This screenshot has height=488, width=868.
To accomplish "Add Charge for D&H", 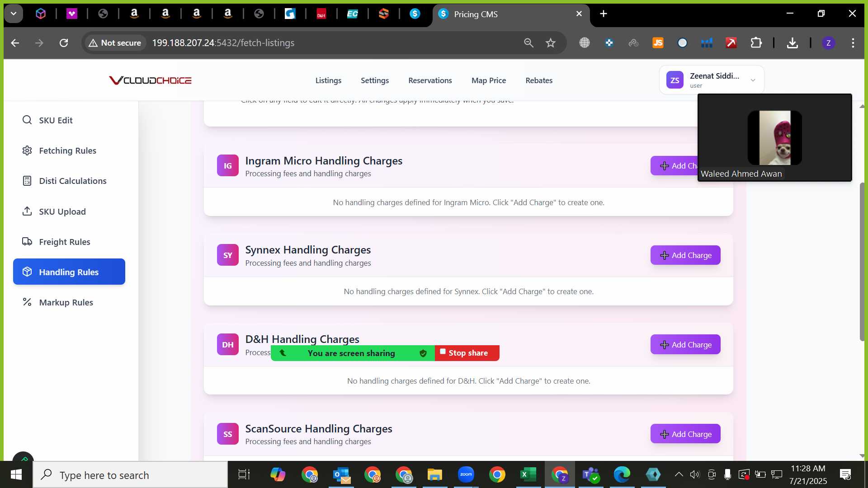I will click(x=685, y=345).
